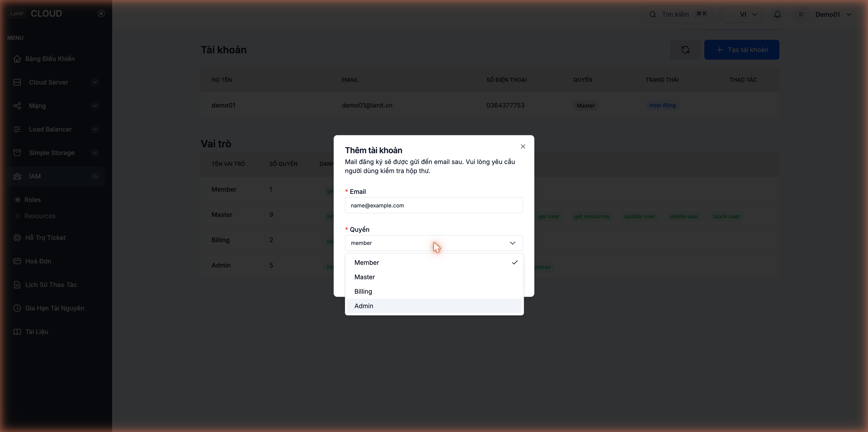Click the Load Balancer sliders icon

pos(17,129)
